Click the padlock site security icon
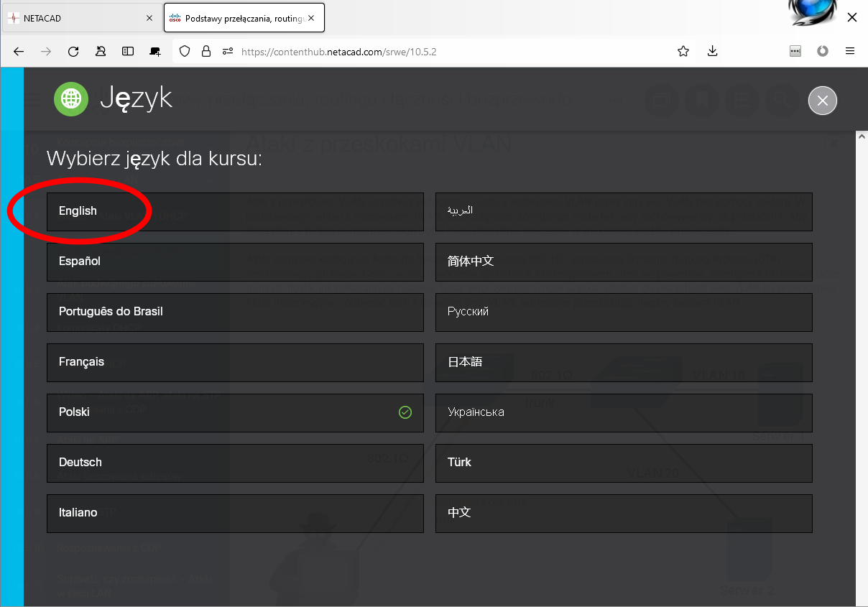 coord(206,51)
